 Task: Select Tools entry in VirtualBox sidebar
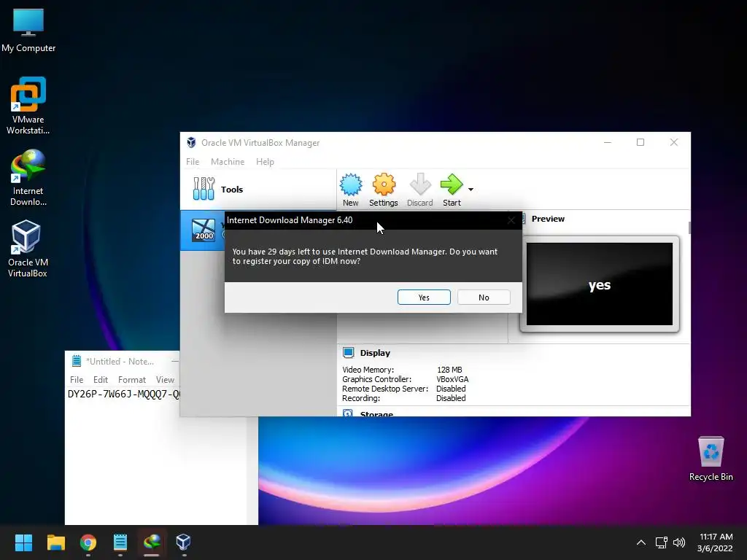coord(258,189)
